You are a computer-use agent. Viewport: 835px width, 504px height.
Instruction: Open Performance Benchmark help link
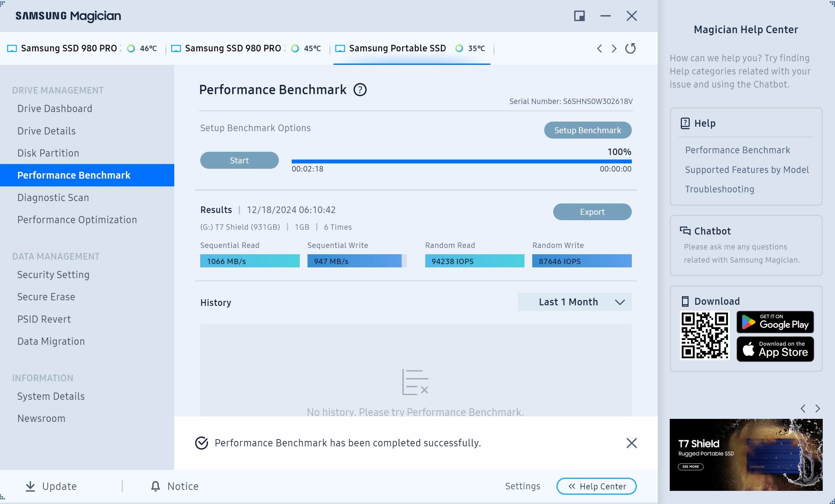click(737, 150)
